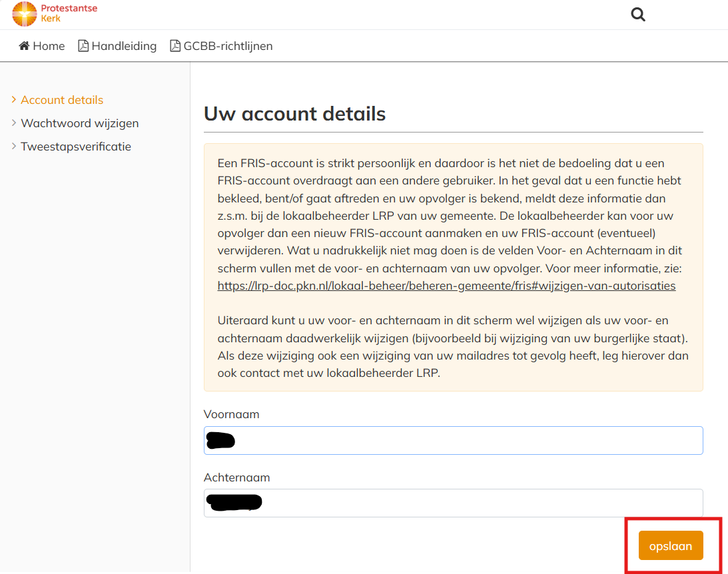
Task: Open Wachtwoord wijzigen page
Action: coord(80,123)
